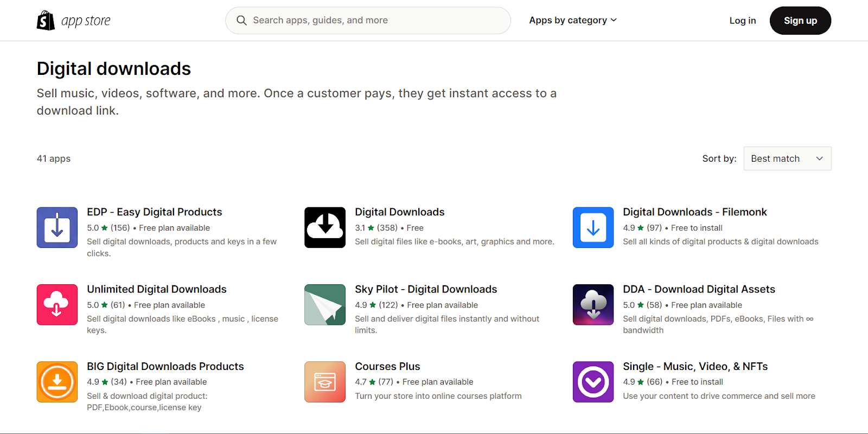The width and height of the screenshot is (868, 434).
Task: Select the Unlimited Digital Downloads pink icon
Action: (x=57, y=304)
